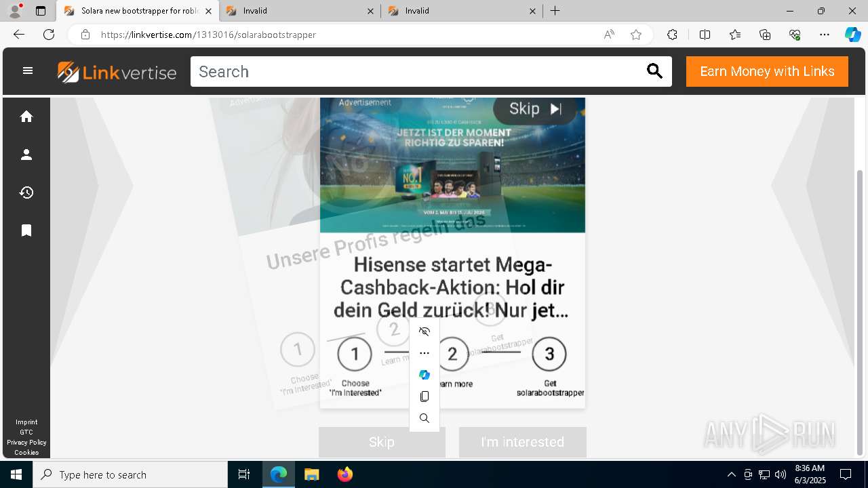Click the Skip button on the ad video
868x488 pixels.
[535, 109]
